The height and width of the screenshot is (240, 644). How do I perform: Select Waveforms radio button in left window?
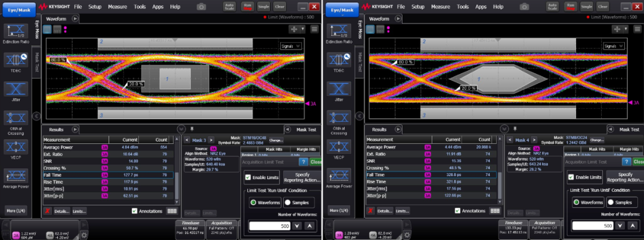[253, 202]
